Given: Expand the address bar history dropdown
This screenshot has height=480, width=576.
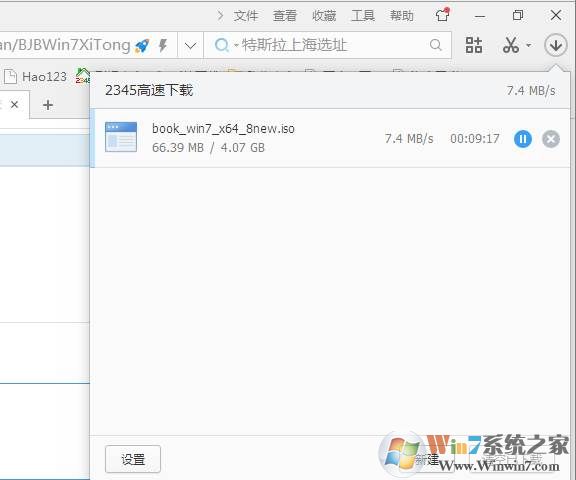Looking at the screenshot, I should point(190,46).
